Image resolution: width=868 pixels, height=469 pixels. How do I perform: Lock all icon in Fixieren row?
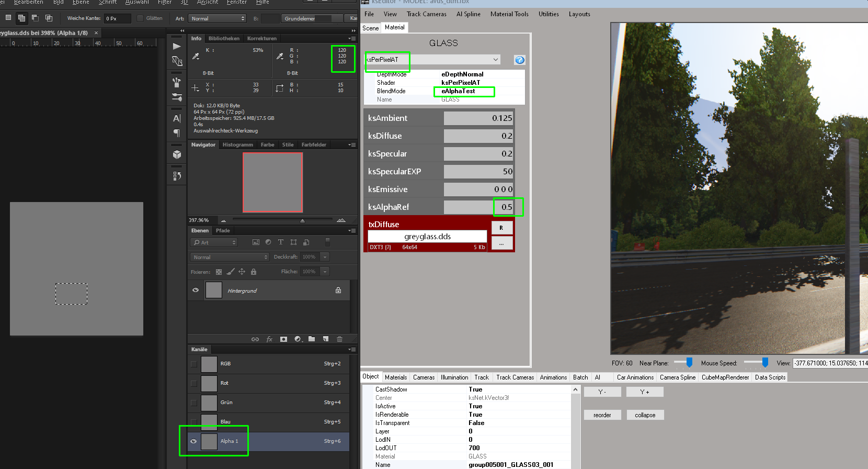point(254,272)
